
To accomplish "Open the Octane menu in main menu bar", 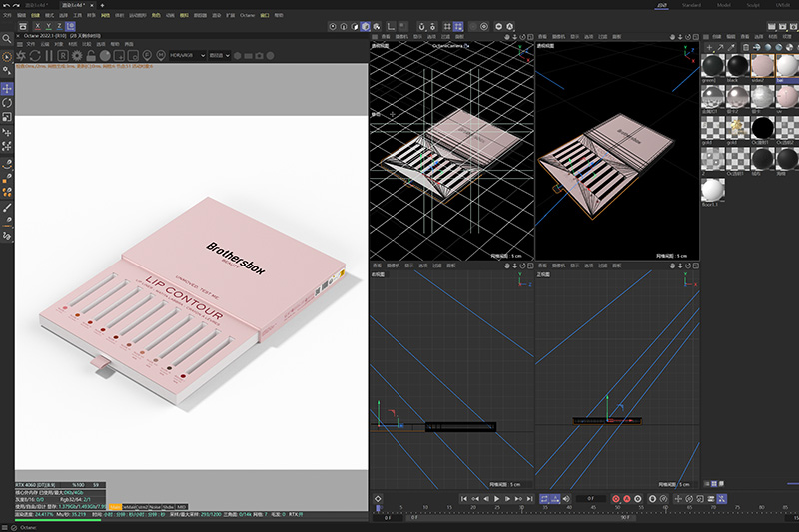I will [x=247, y=15].
